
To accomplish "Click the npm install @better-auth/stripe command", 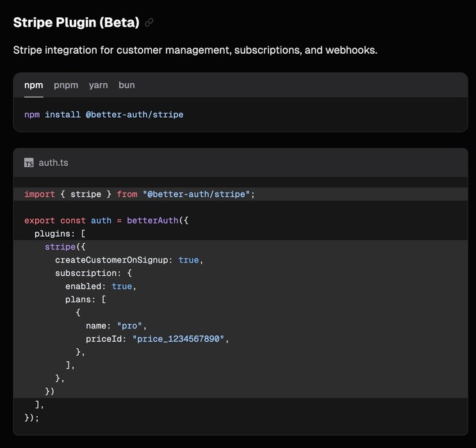I will [x=104, y=115].
